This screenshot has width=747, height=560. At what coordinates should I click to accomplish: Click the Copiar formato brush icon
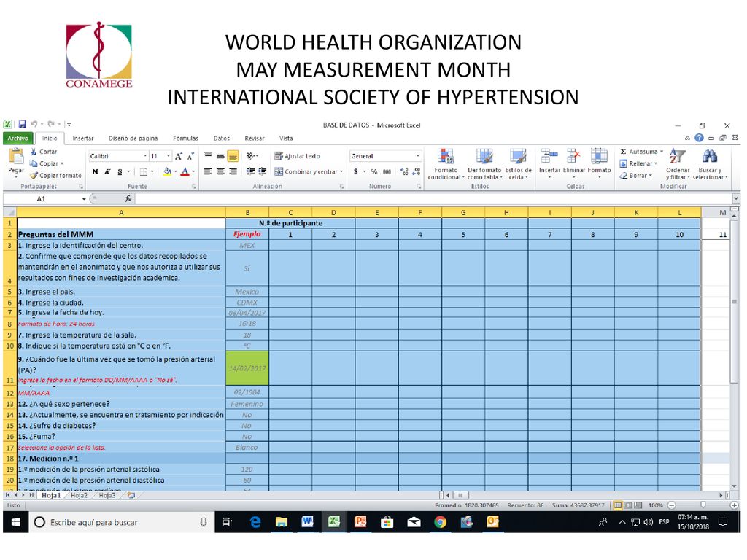tap(34, 175)
